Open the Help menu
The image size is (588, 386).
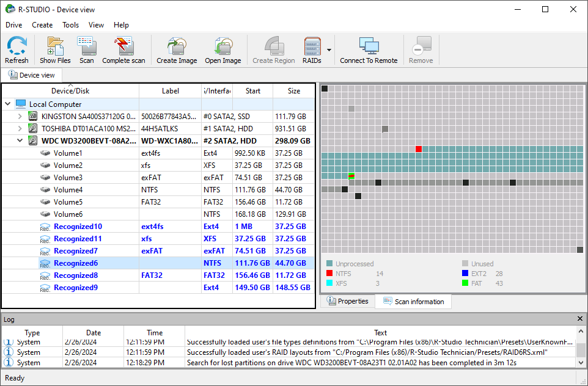[121, 24]
